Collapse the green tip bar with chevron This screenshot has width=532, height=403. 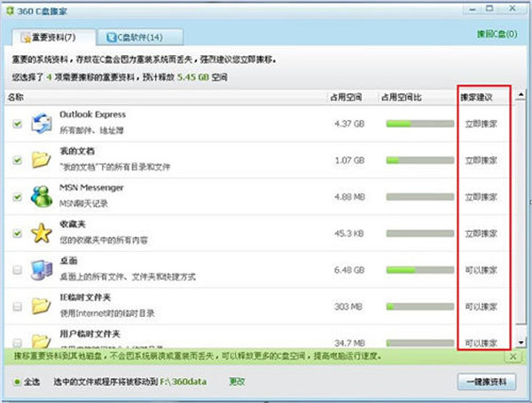[512, 355]
